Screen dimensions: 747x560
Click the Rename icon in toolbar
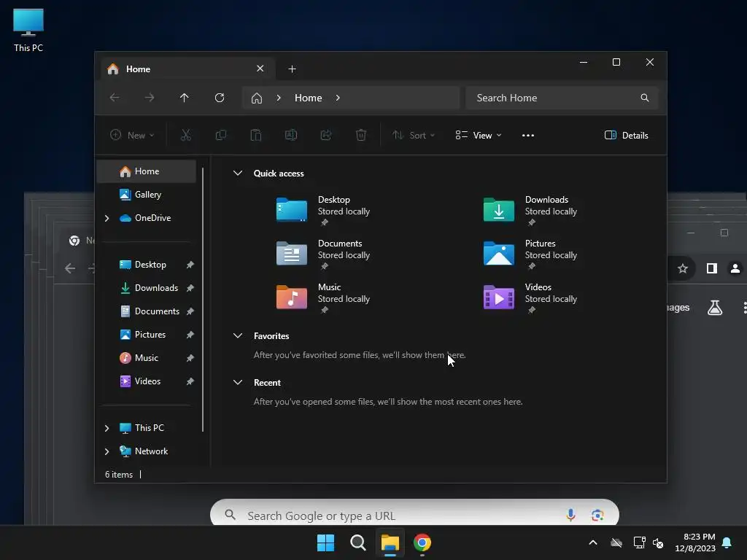(291, 135)
